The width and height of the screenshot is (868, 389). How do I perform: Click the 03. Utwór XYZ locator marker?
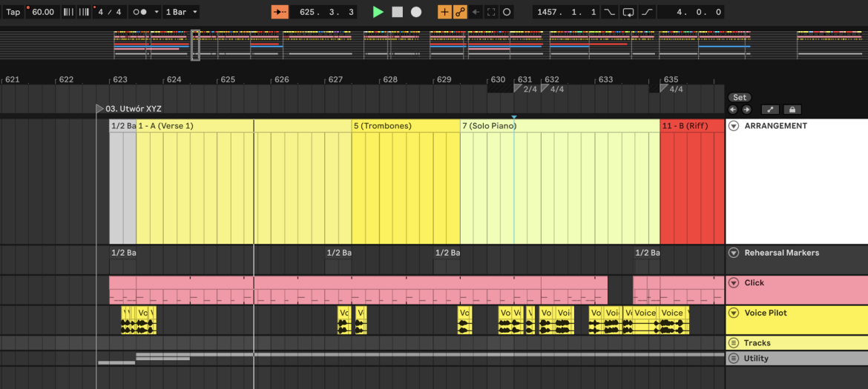[x=129, y=109]
